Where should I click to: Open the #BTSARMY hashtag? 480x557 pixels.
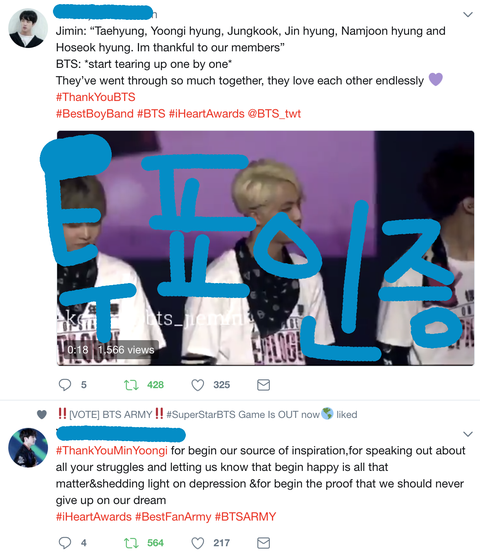[246, 517]
